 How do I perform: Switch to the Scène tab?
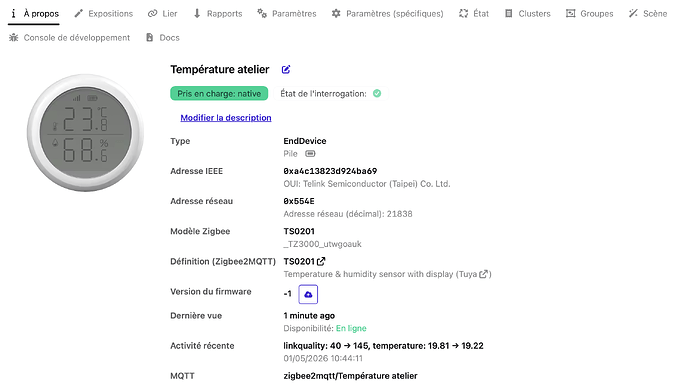tap(648, 14)
